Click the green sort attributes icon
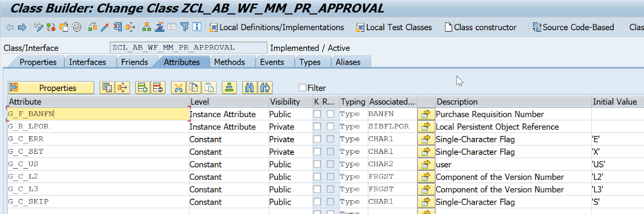 [229, 88]
